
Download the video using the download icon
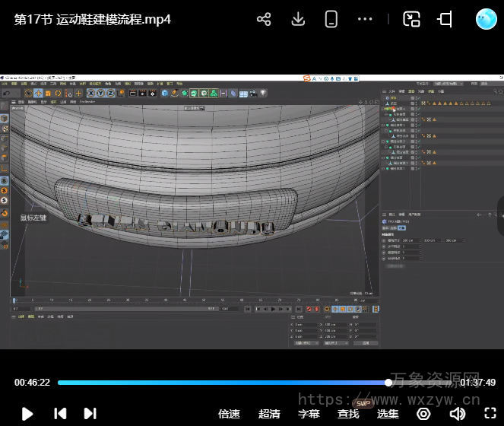pyautogui.click(x=298, y=19)
